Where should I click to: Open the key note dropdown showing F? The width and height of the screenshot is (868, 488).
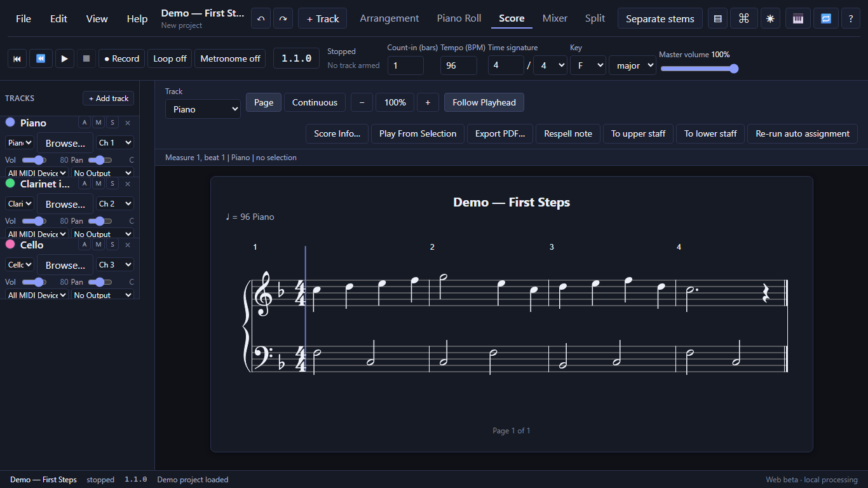[x=588, y=65]
